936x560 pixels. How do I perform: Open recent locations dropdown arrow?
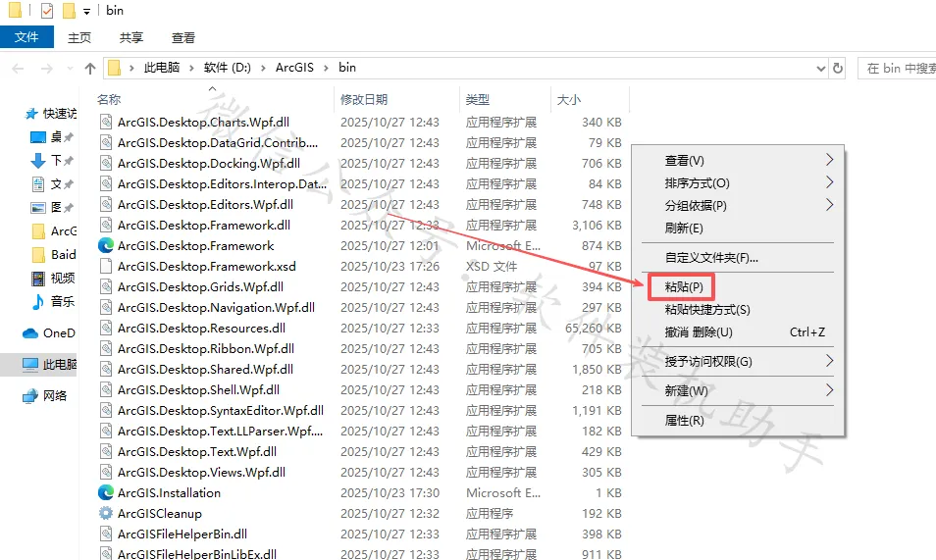[x=70, y=69]
